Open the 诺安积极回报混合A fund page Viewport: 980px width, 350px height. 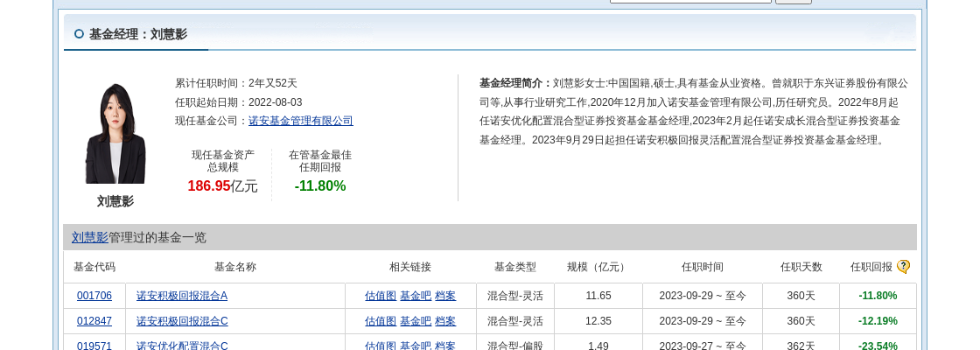tap(181, 296)
